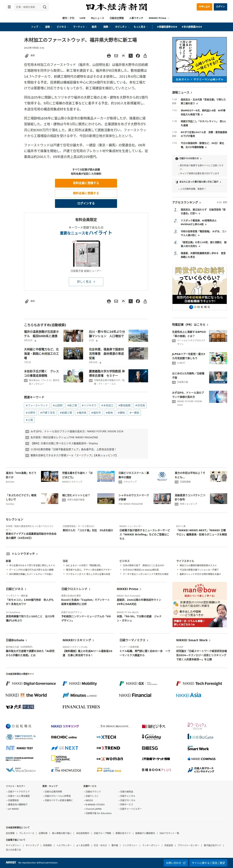Click the 日経転職版 footer logo
Image resolution: width=233 pixels, height=868 pixels.
coord(19,726)
